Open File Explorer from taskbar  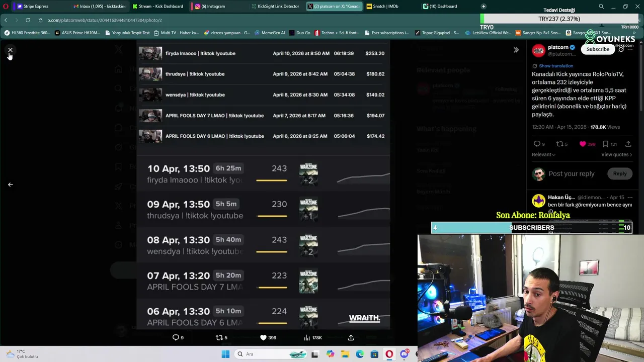(x=345, y=354)
